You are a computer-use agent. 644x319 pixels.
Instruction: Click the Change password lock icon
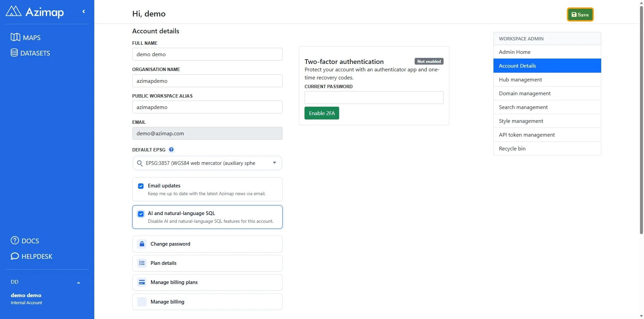pyautogui.click(x=142, y=244)
